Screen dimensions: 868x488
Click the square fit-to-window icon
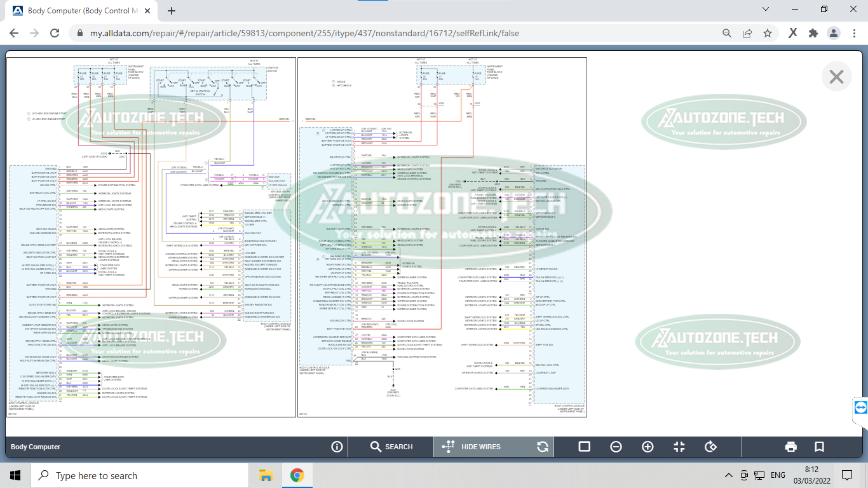coord(585,447)
